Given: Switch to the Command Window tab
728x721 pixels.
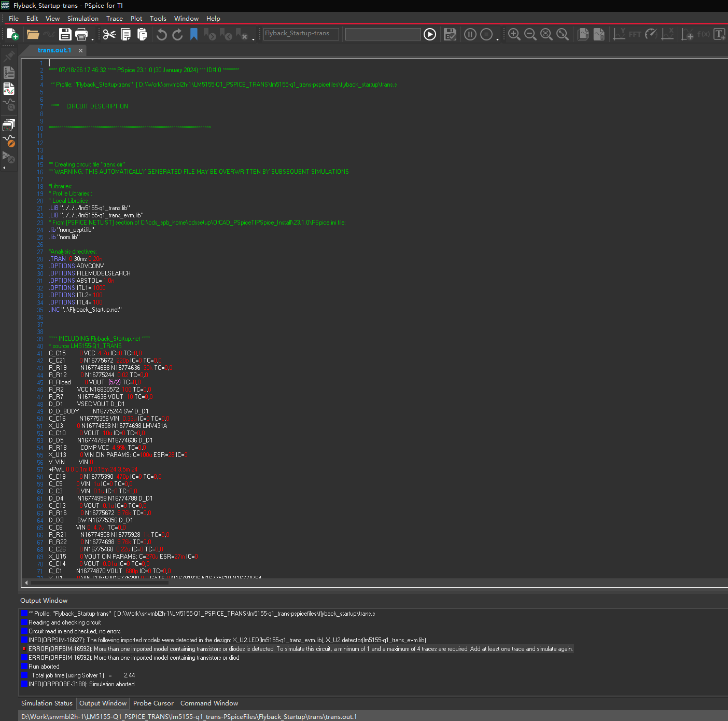Looking at the screenshot, I should click(209, 703).
